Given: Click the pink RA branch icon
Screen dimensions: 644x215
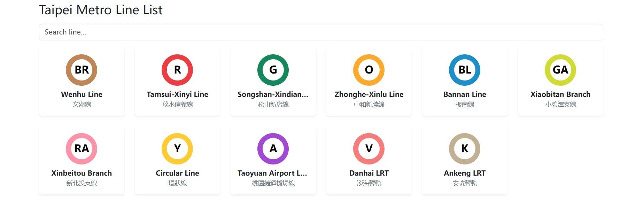Looking at the screenshot, I should [x=82, y=148].
